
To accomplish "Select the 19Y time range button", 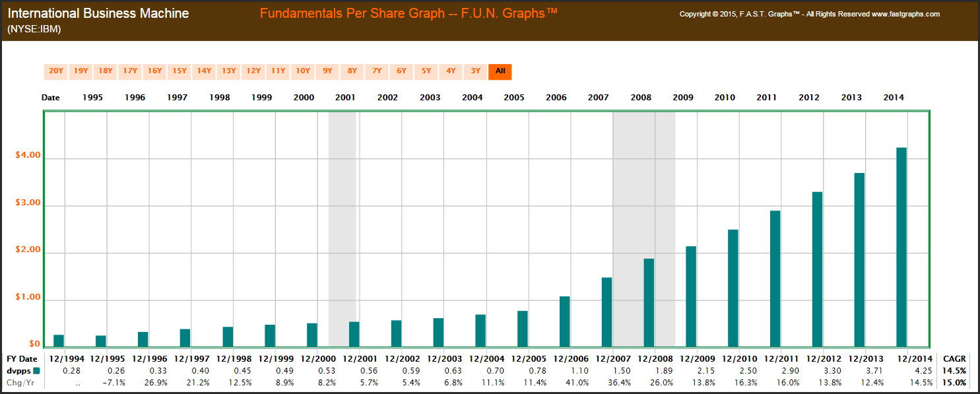I will click(81, 71).
